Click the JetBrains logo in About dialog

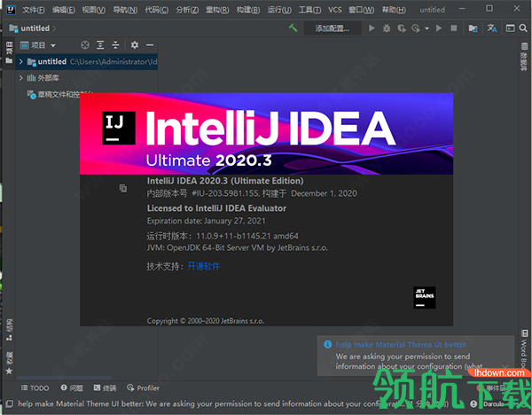[x=425, y=298]
